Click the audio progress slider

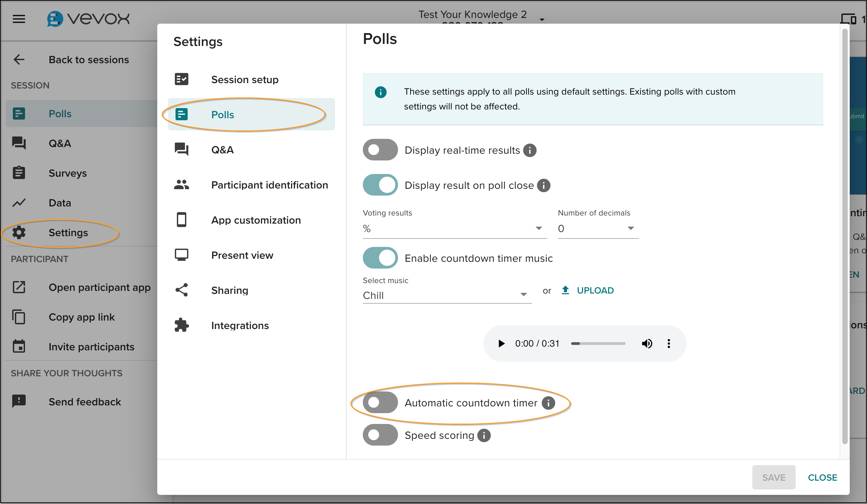[x=598, y=344]
